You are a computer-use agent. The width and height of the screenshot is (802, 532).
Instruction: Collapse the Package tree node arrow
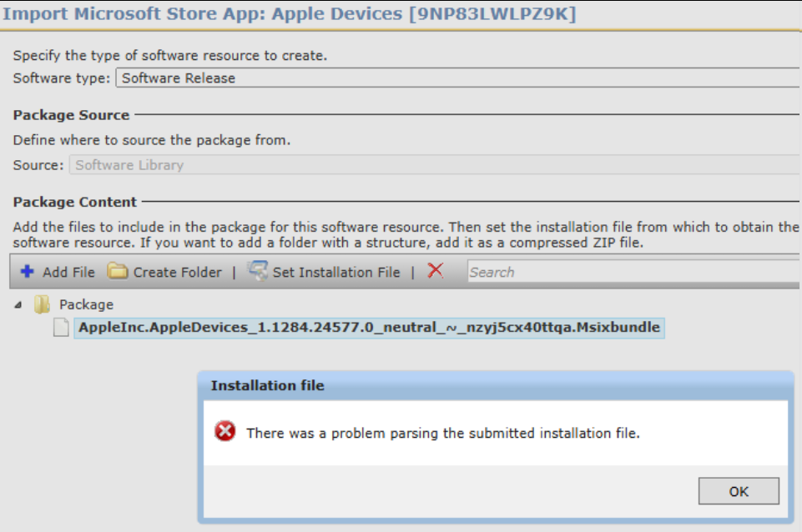click(18, 305)
